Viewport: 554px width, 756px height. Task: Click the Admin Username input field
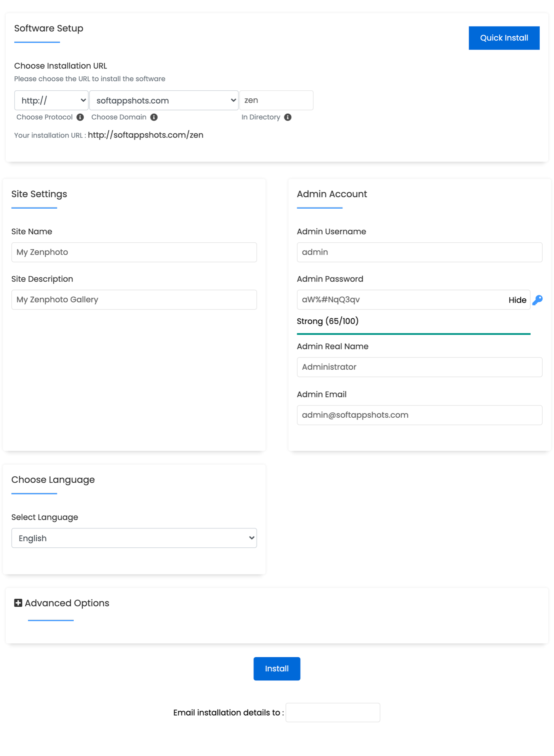point(419,252)
